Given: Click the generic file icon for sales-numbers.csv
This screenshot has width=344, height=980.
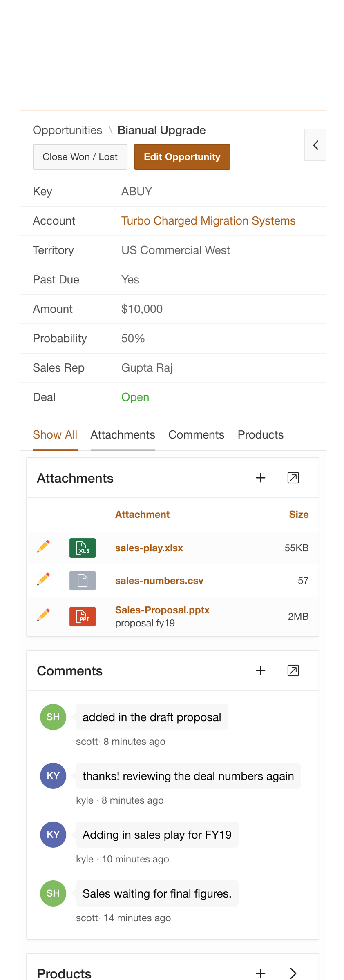Looking at the screenshot, I should [x=83, y=580].
